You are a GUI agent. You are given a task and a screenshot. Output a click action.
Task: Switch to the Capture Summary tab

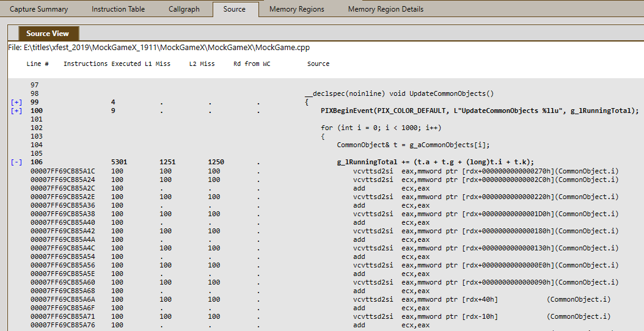(38, 9)
